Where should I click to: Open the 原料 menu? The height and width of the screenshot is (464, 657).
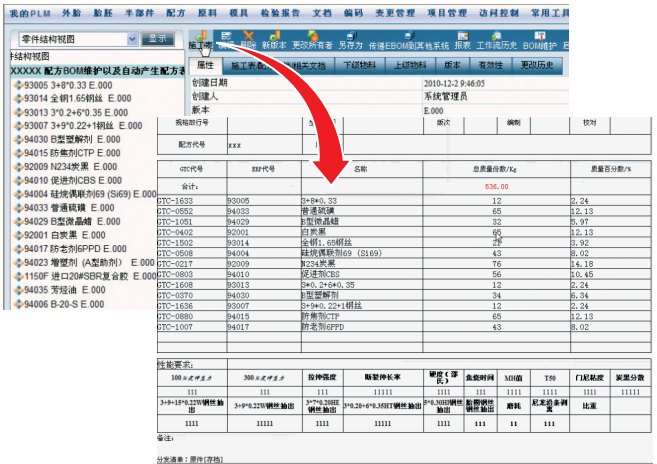(207, 13)
